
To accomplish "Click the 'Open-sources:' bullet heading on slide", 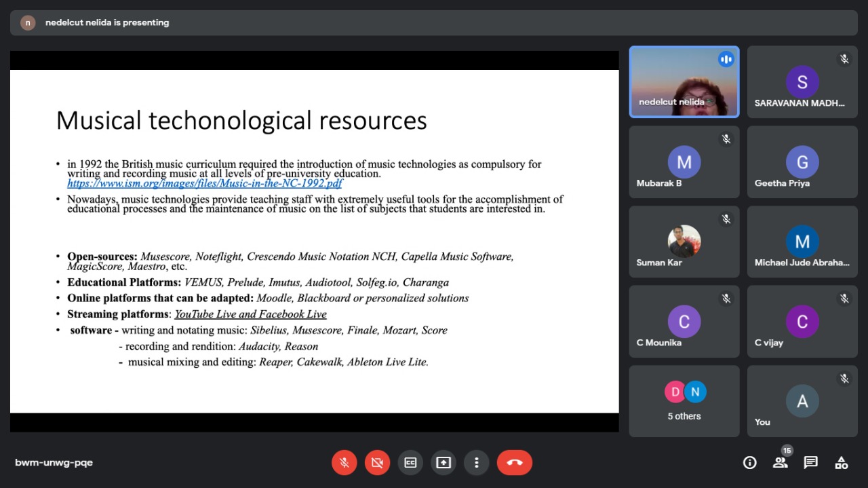I will tap(102, 257).
